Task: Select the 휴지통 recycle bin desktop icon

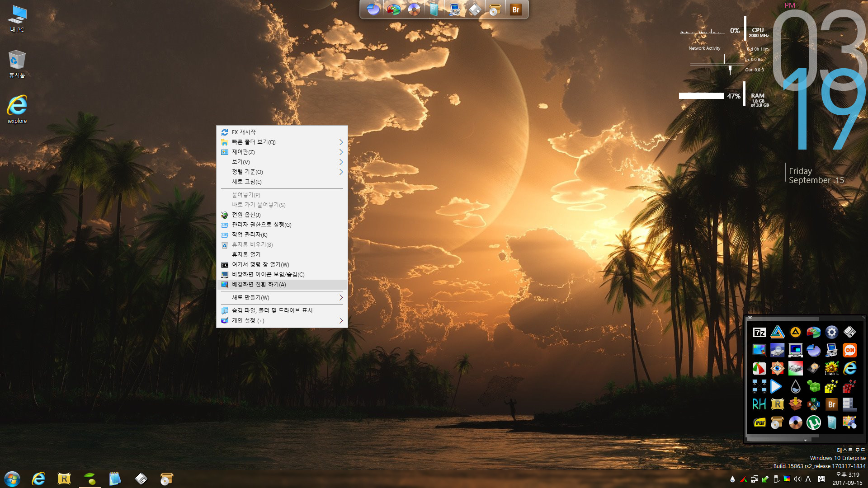Action: (17, 64)
